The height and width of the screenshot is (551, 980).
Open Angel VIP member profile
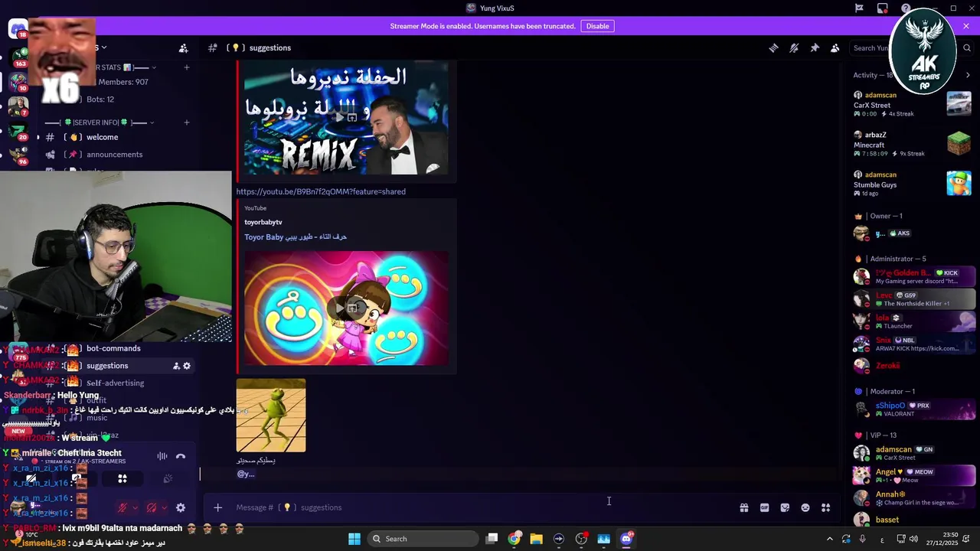tap(914, 476)
